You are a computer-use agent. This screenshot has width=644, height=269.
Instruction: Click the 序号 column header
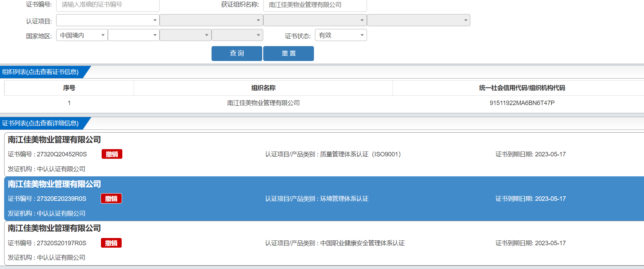click(x=69, y=88)
